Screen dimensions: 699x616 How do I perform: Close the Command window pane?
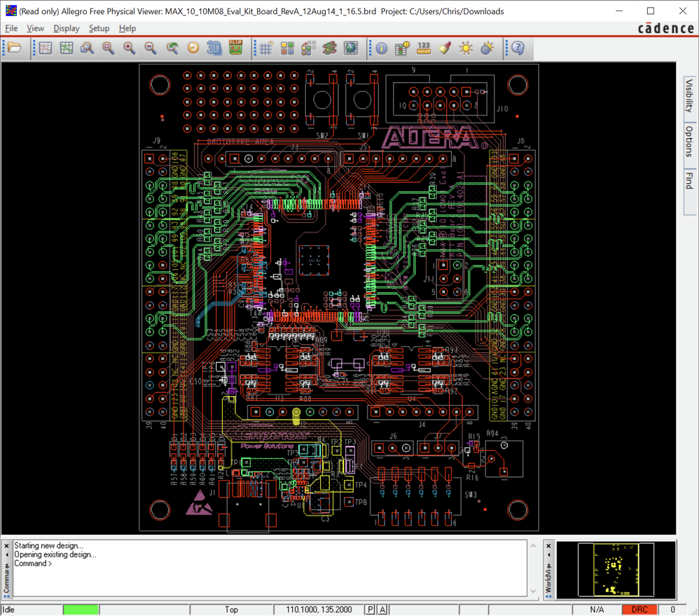(x=7, y=546)
